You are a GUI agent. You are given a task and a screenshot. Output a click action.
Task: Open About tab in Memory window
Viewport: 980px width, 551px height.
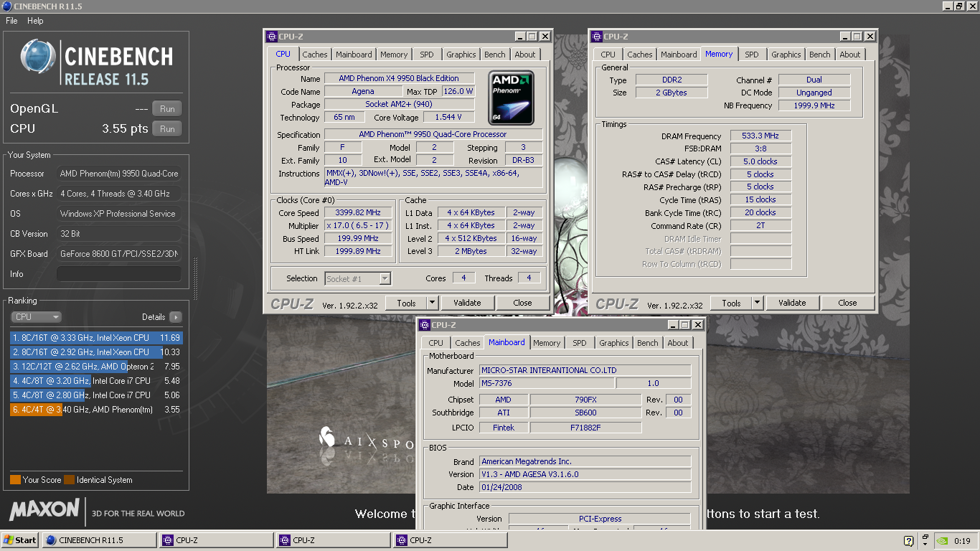[x=850, y=55]
